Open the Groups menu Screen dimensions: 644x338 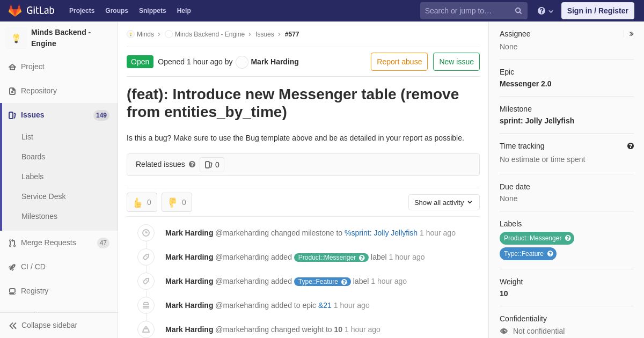(x=116, y=11)
